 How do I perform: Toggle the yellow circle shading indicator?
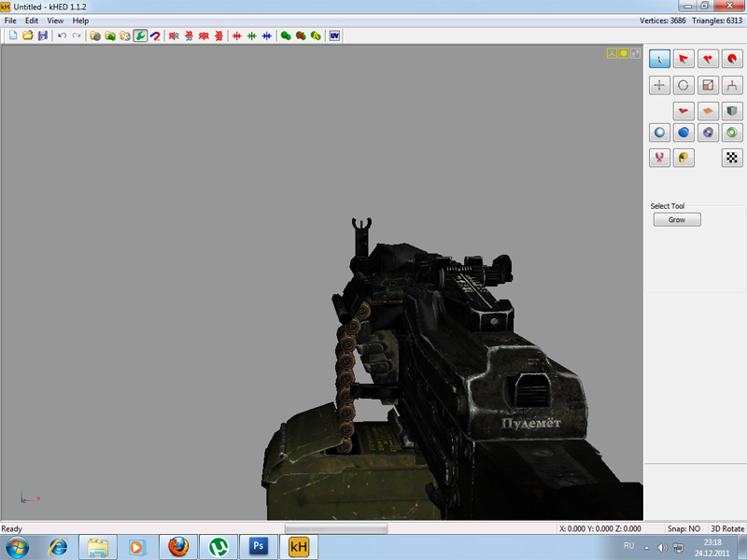click(624, 53)
